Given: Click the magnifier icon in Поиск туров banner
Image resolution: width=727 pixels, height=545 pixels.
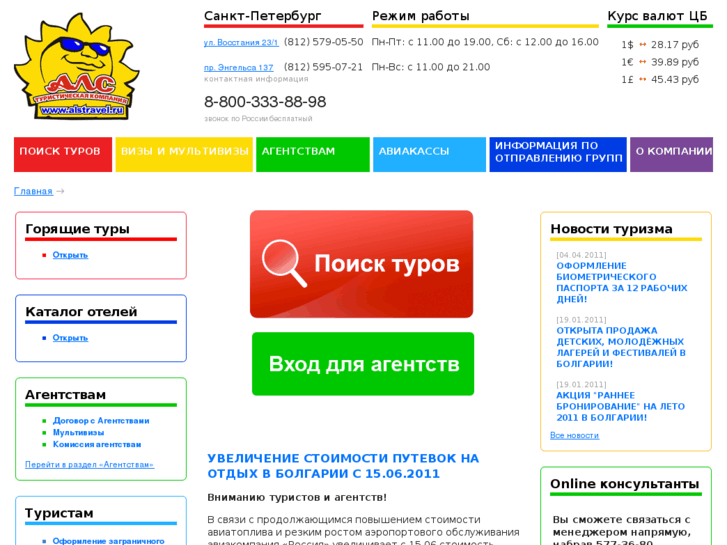Looking at the screenshot, I should [x=284, y=263].
